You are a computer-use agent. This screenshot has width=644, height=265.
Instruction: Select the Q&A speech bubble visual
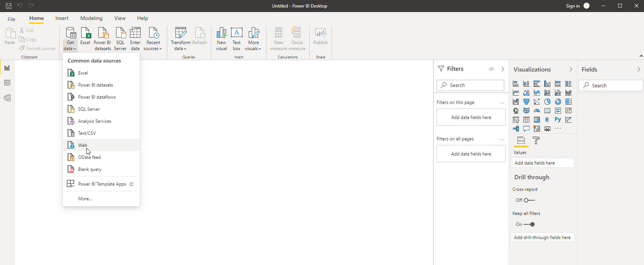point(526,129)
